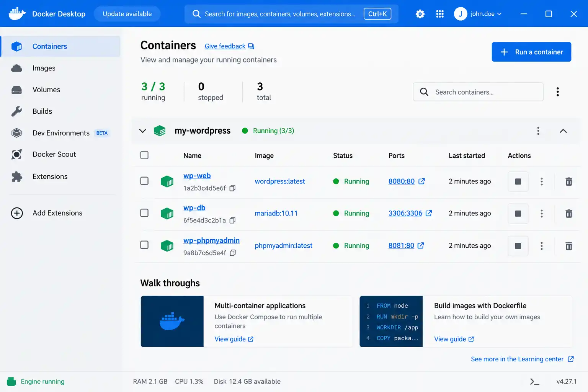
Task: Open Builds in sidebar
Action: 61,111
